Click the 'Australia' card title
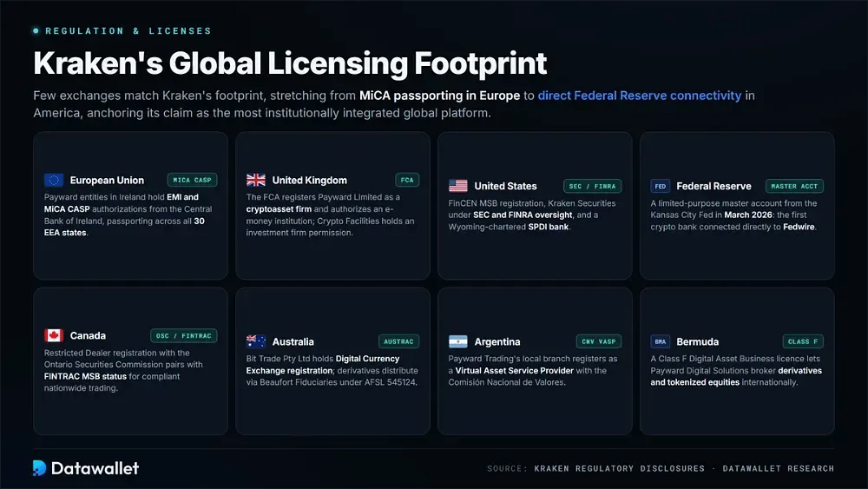The width and height of the screenshot is (868, 489). pyautogui.click(x=293, y=342)
